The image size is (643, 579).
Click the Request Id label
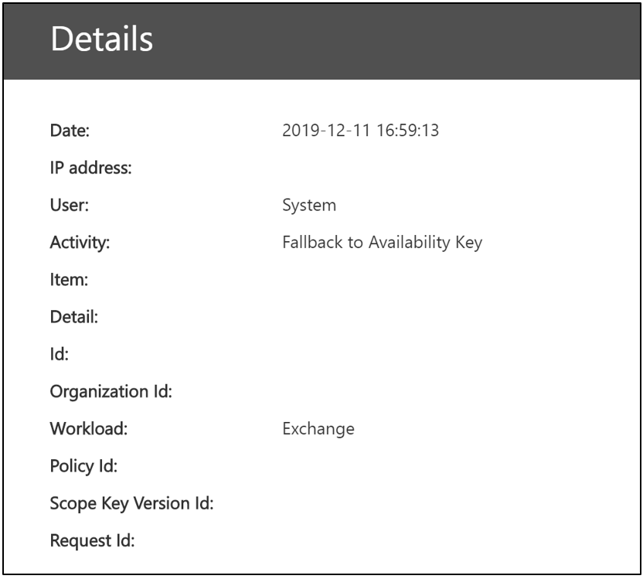point(92,541)
